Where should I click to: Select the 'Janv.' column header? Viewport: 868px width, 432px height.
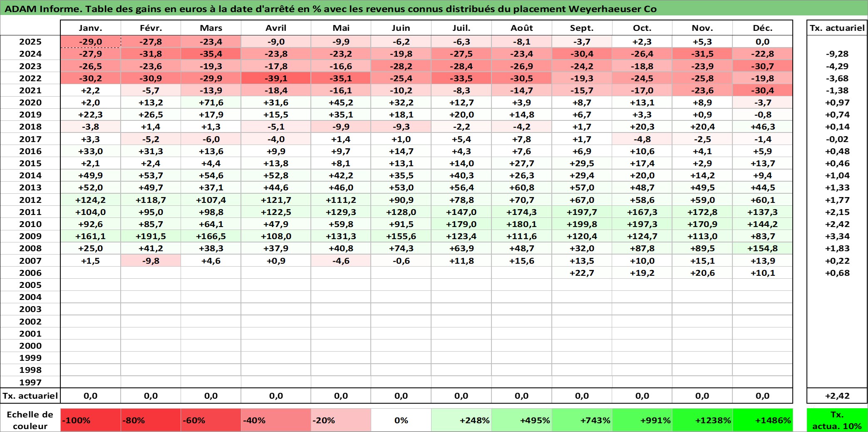click(x=90, y=28)
